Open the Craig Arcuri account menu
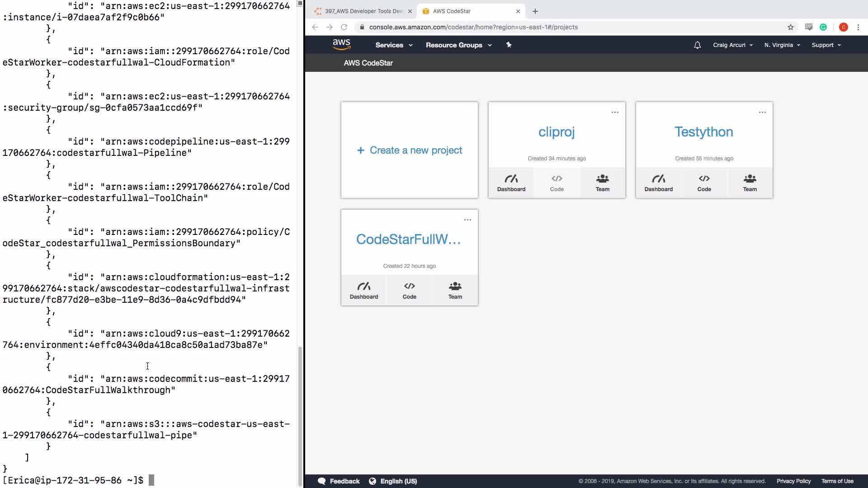 click(x=732, y=45)
